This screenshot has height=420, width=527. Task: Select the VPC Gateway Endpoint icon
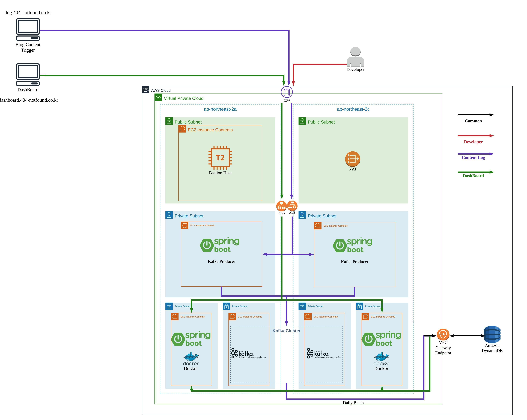[x=443, y=334]
